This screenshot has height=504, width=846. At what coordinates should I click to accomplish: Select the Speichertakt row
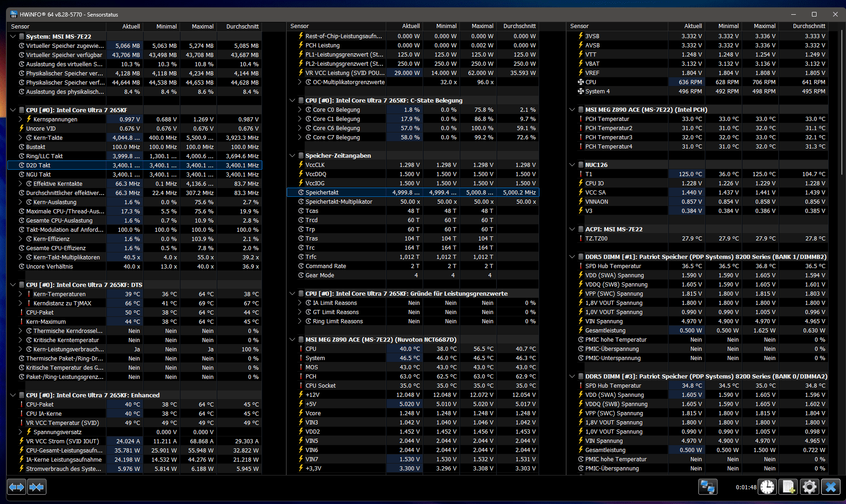[x=413, y=192]
